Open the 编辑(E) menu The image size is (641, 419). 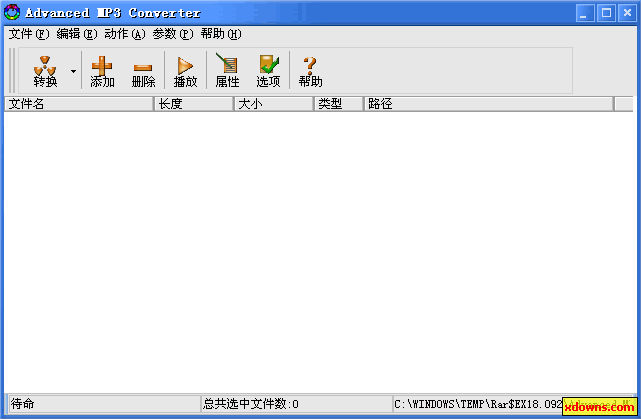pos(77,34)
